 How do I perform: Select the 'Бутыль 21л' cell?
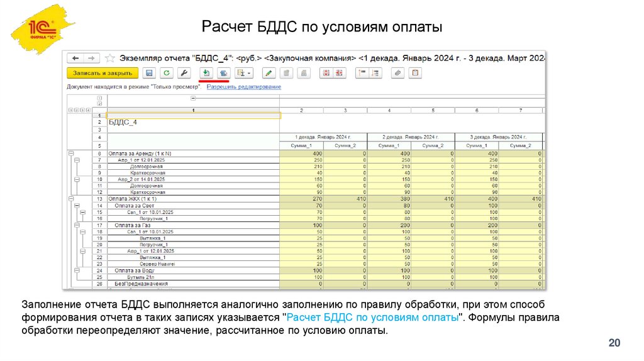pyautogui.click(x=194, y=277)
